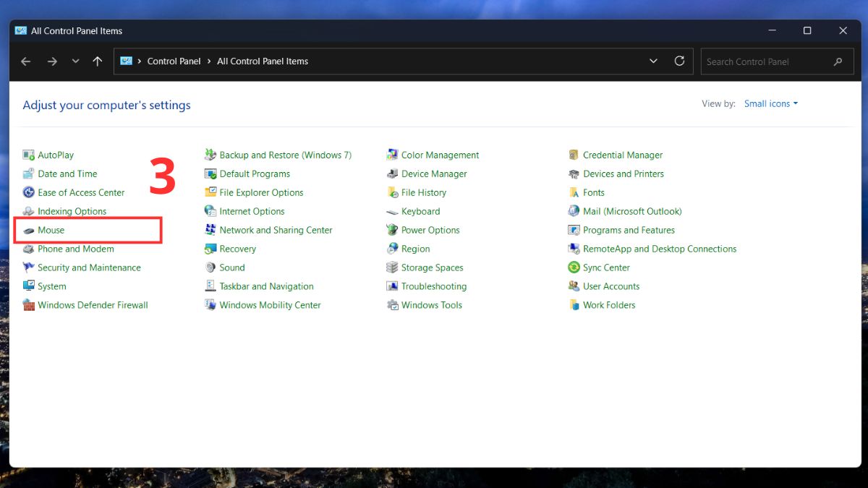Click the Mouse icon in Control Panel

point(29,231)
